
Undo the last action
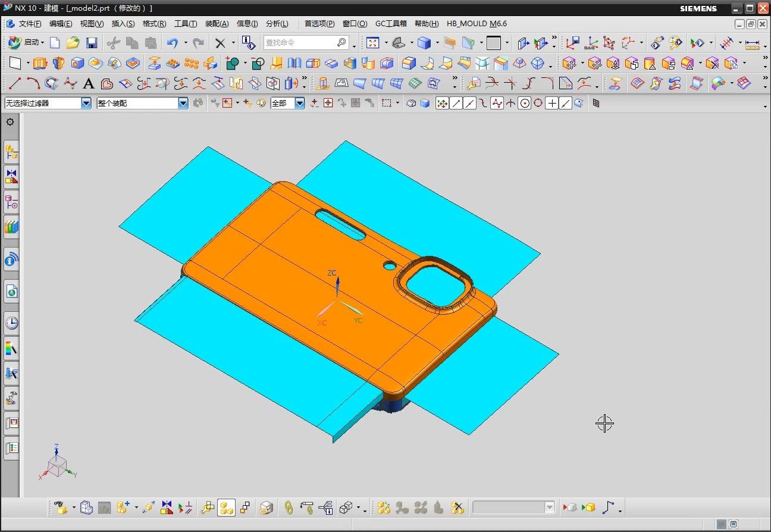coord(173,43)
